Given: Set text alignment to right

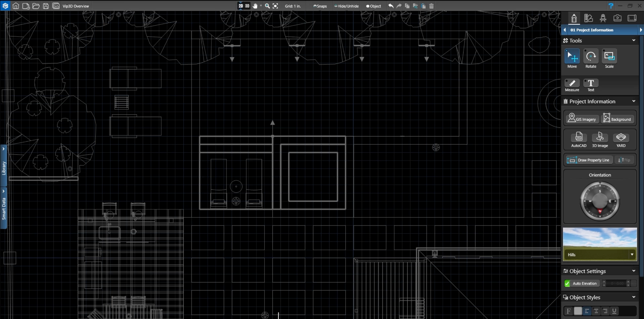Looking at the screenshot, I should (x=605, y=311).
